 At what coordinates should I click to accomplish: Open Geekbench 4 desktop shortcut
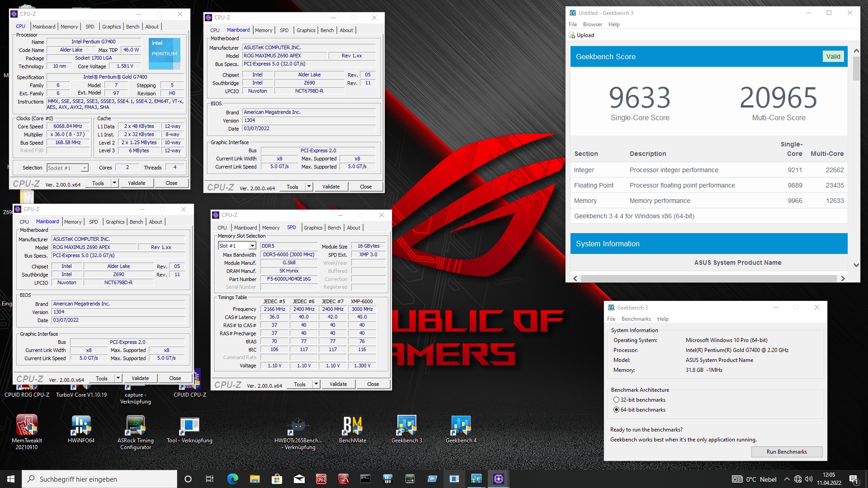(x=461, y=428)
